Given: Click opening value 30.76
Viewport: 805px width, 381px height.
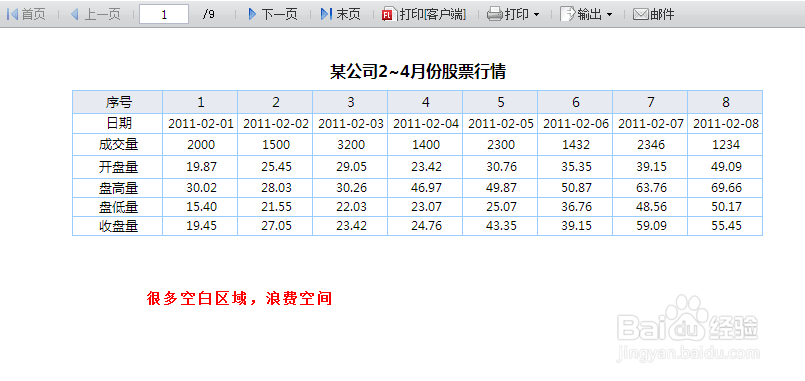Looking at the screenshot, I should [x=501, y=167].
